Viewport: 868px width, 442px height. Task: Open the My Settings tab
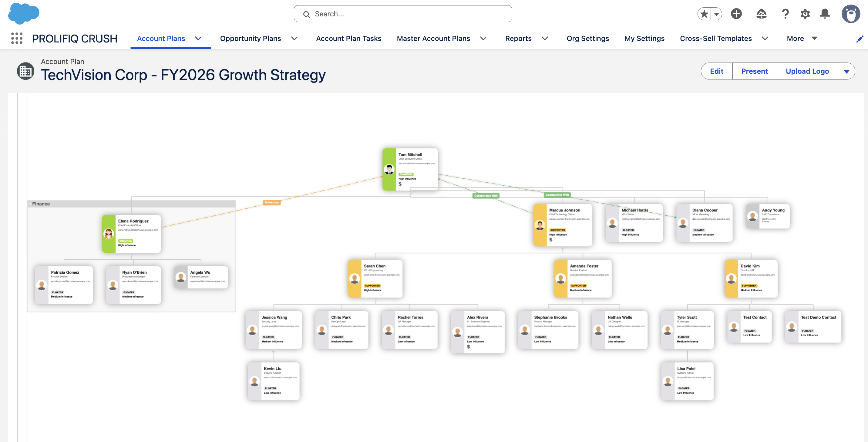[644, 39]
